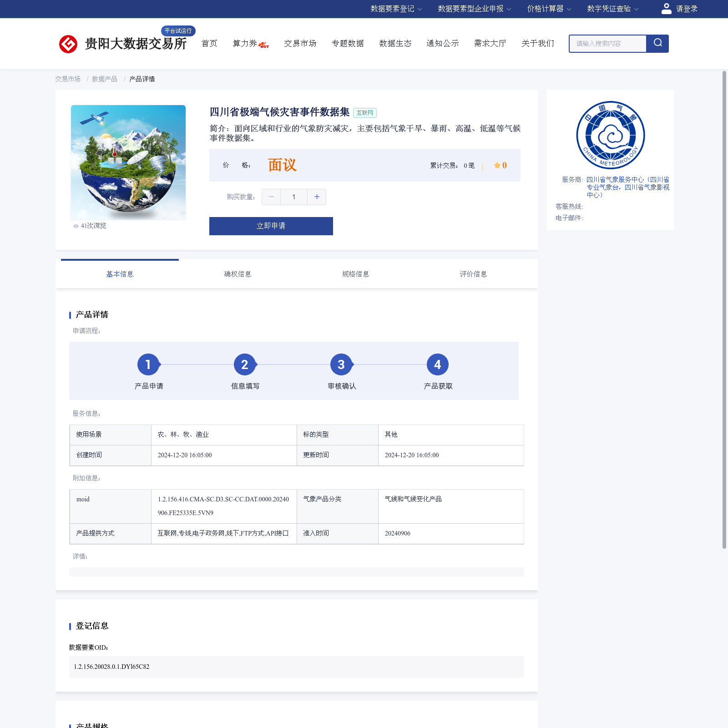Open the 首页 menu item

click(209, 43)
